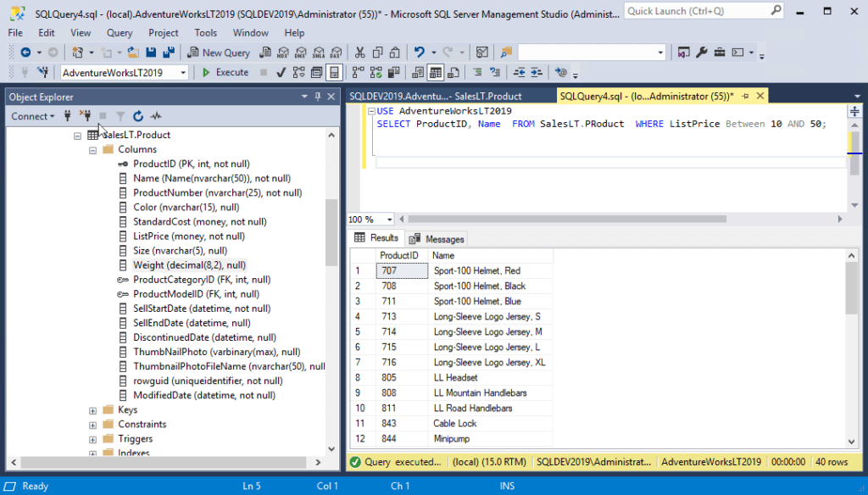Viewport: 868px width, 495px height.
Task: Open an Analysis Services XMLA query
Action: click(319, 53)
